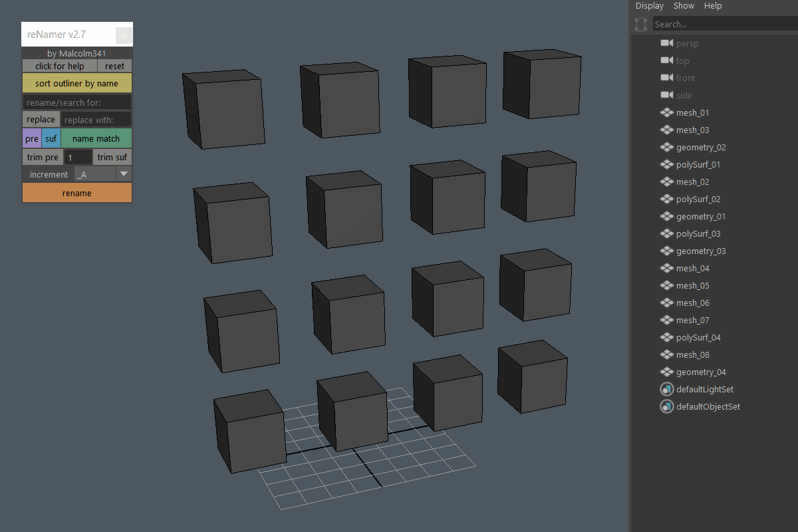Click mesh icon beside mesh_07
This screenshot has height=532, width=798.
(x=667, y=320)
